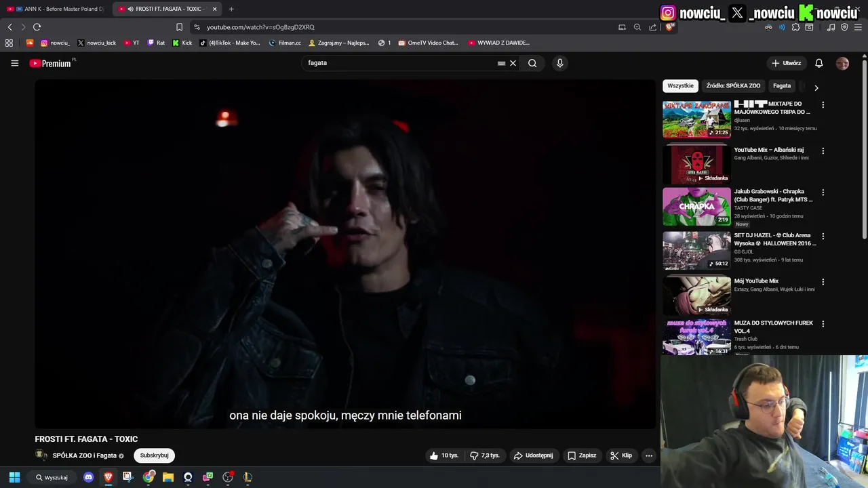Image resolution: width=868 pixels, height=488 pixels.
Task: Open MIXTAPE DO MAJÓWKOWEGO TRIPA thumbnail
Action: [x=696, y=119]
